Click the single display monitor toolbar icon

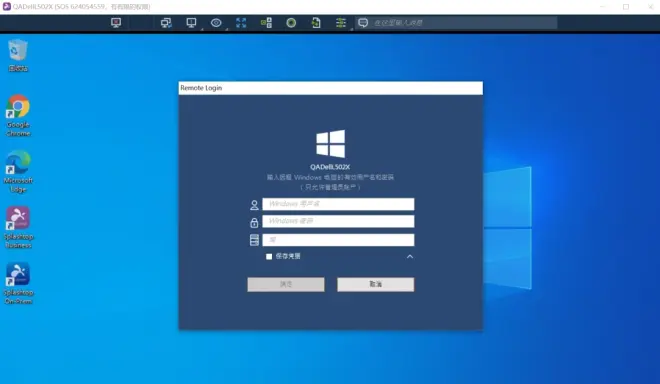coord(192,23)
